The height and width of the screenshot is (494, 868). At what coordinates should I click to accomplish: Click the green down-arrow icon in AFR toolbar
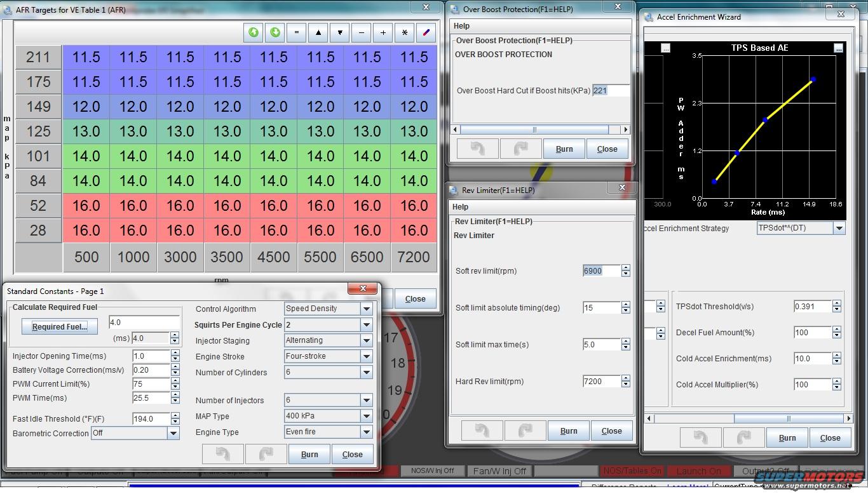pyautogui.click(x=275, y=32)
